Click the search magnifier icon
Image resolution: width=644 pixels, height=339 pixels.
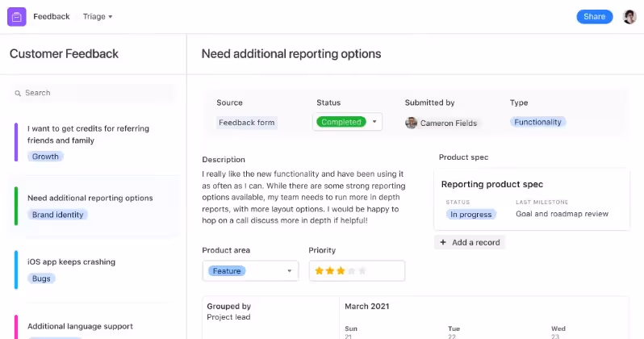pyautogui.click(x=18, y=94)
